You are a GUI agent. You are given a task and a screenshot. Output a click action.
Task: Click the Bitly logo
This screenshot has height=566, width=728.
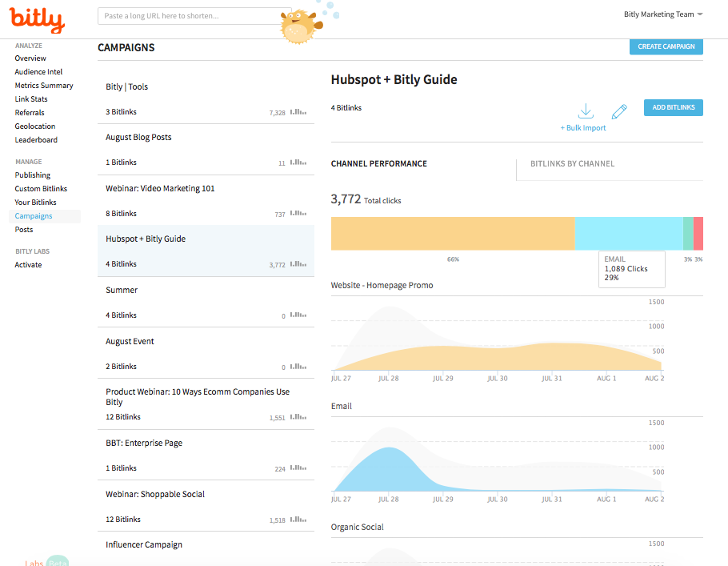pyautogui.click(x=37, y=20)
